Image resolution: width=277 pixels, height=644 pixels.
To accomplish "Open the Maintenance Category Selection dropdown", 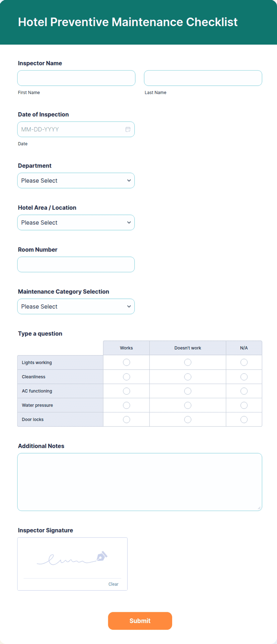I will pyautogui.click(x=76, y=307).
